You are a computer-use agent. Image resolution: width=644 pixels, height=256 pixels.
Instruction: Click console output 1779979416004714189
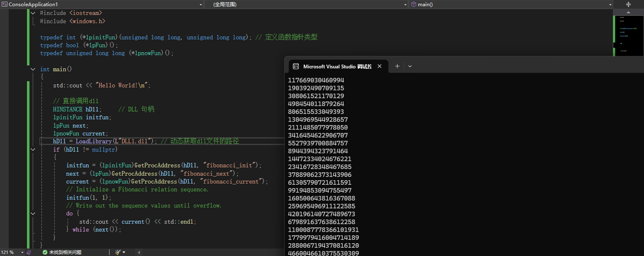tap(323, 238)
